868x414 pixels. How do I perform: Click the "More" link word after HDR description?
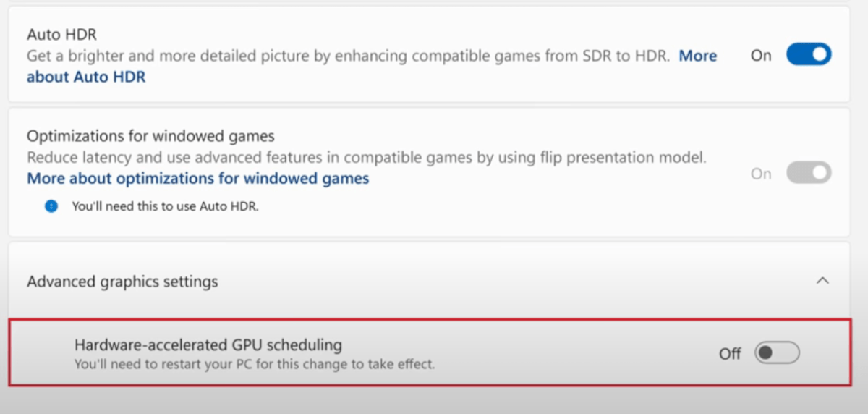pos(697,56)
